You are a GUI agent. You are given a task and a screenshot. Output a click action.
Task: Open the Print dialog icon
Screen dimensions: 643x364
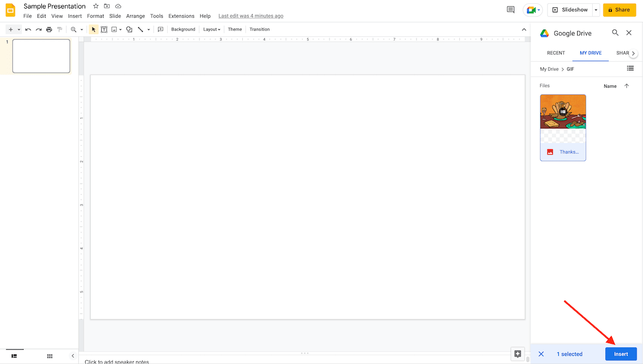(49, 29)
